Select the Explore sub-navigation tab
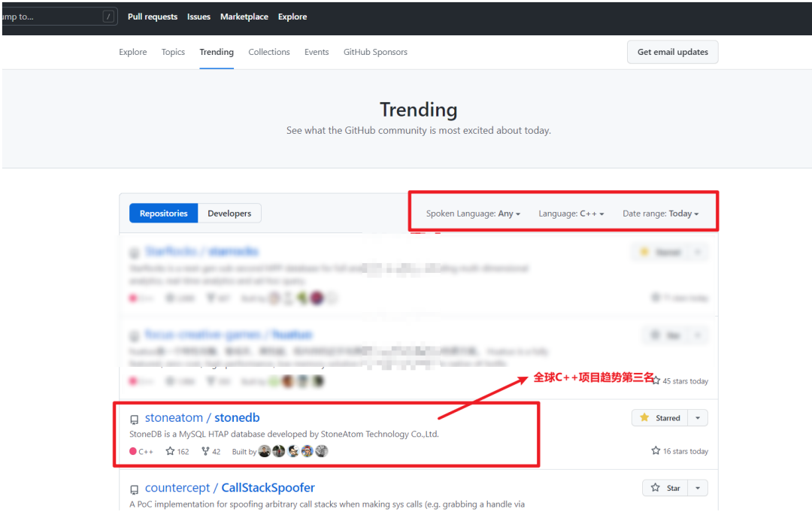 point(132,52)
